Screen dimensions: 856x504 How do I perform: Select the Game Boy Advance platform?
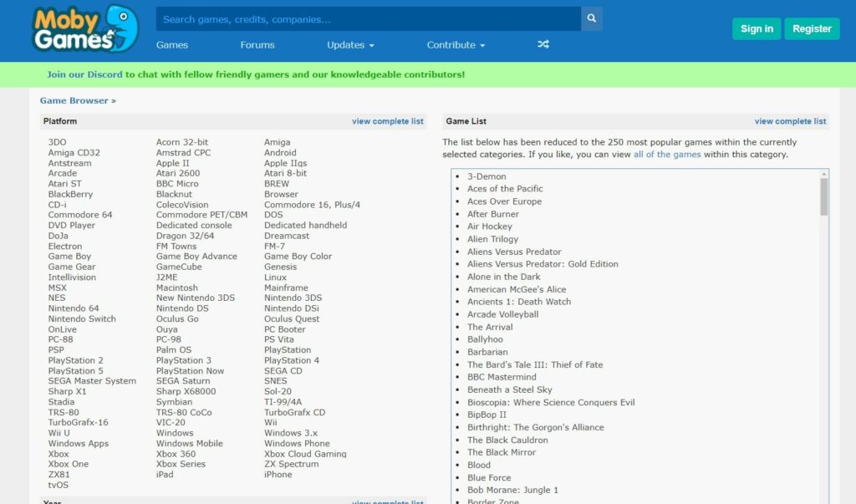196,256
